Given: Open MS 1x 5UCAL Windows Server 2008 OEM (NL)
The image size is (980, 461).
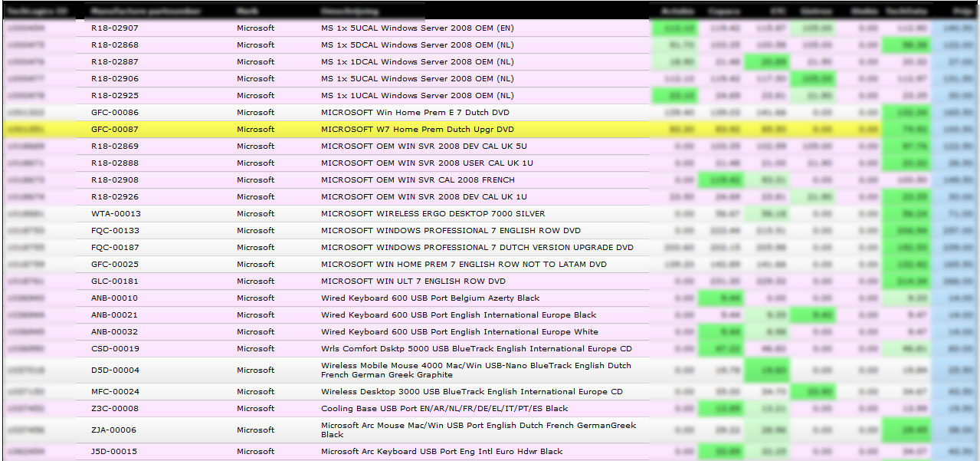Looking at the screenshot, I should pyautogui.click(x=418, y=79).
